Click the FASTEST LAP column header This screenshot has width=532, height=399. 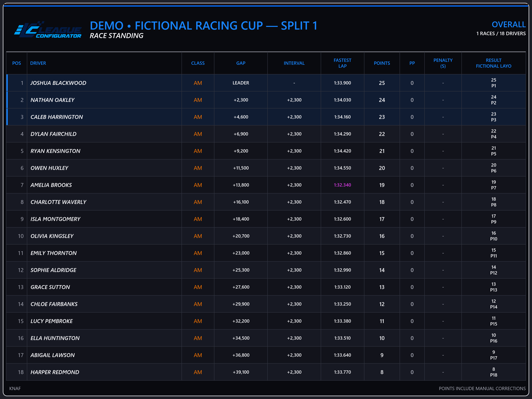coord(342,63)
